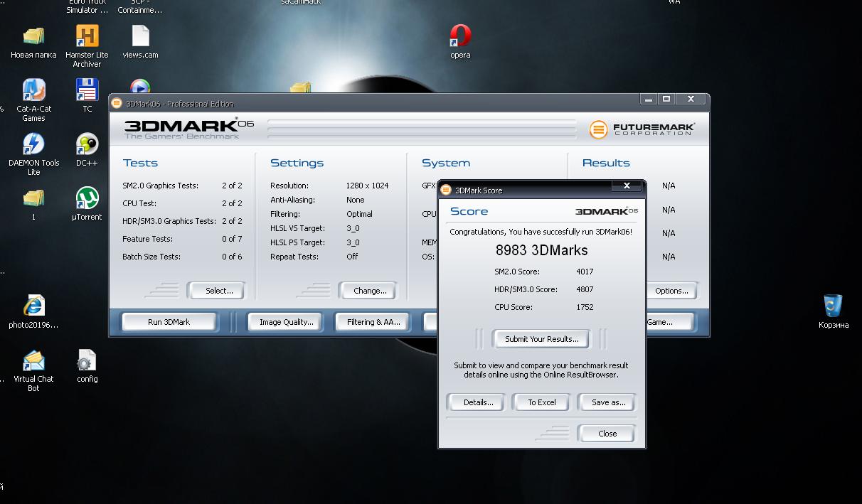The image size is (862, 504).
Task: Open the Filtering & AA... tool
Action: 373,322
